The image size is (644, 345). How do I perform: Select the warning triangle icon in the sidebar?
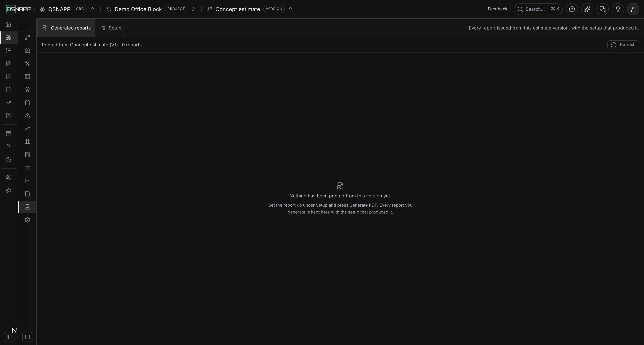(x=27, y=116)
